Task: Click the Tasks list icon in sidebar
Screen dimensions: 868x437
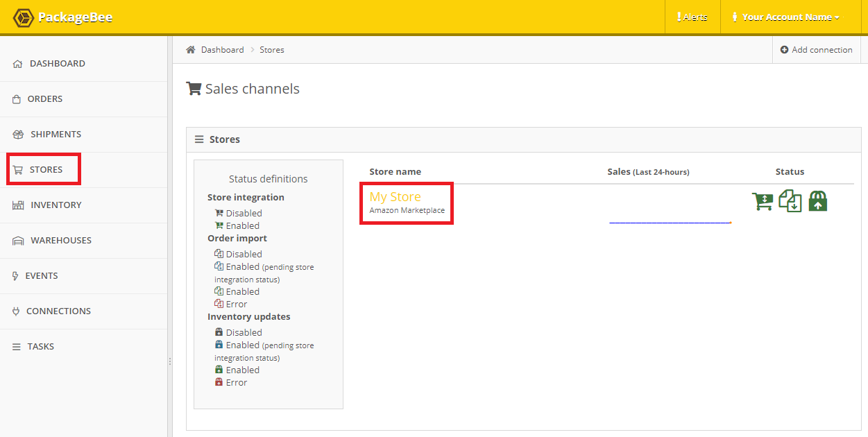Action: 17,347
